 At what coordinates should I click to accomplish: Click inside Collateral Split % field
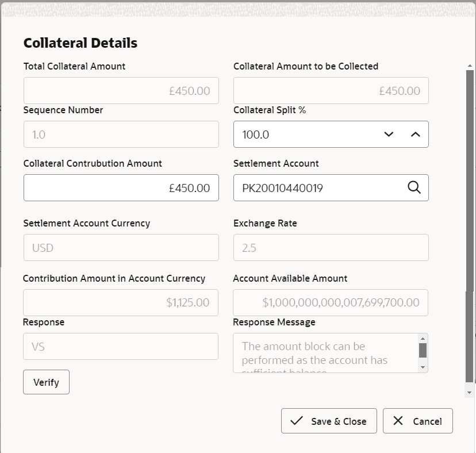(x=305, y=135)
